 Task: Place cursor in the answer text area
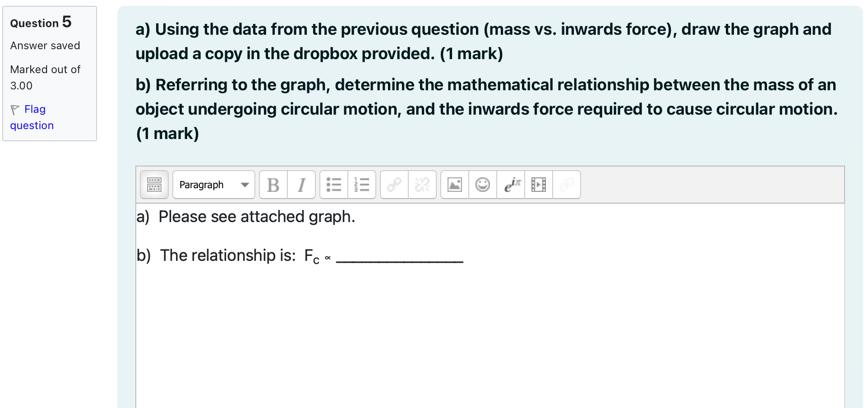point(451,316)
